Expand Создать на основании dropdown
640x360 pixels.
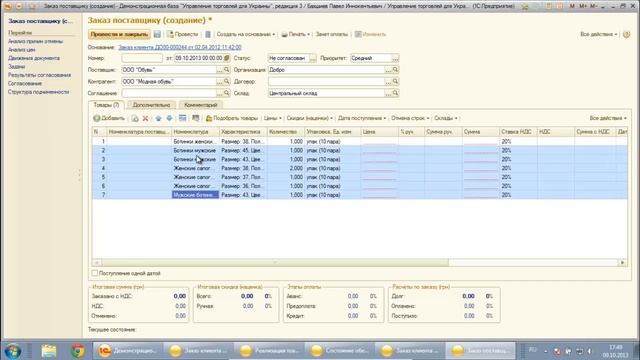point(246,34)
